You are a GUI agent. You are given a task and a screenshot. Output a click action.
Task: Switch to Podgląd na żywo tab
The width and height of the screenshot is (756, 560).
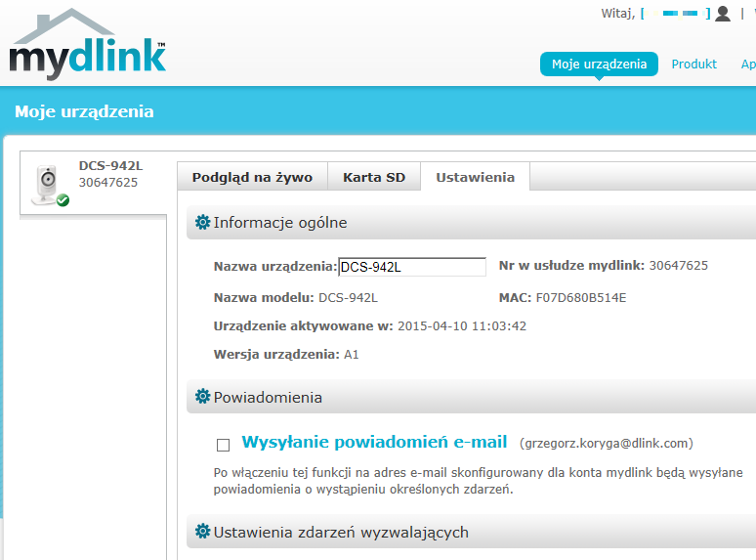point(252,177)
